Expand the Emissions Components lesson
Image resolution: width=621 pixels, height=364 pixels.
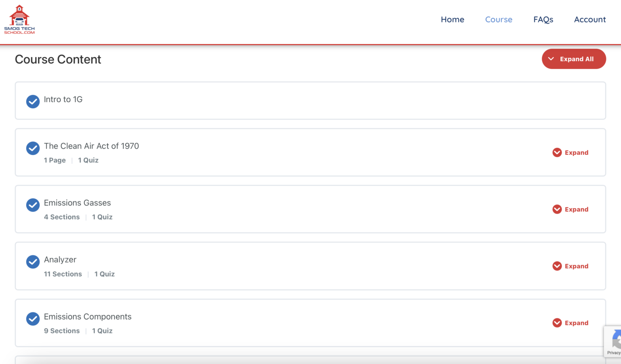[570, 323]
